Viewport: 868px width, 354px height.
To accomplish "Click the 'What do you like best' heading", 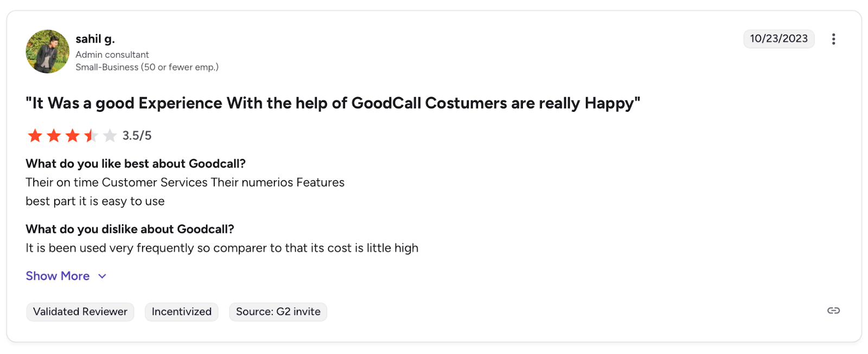I will pyautogui.click(x=136, y=164).
